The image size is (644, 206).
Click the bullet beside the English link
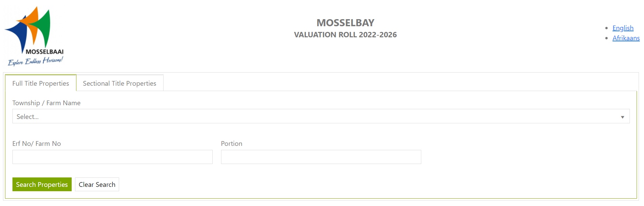(x=606, y=28)
